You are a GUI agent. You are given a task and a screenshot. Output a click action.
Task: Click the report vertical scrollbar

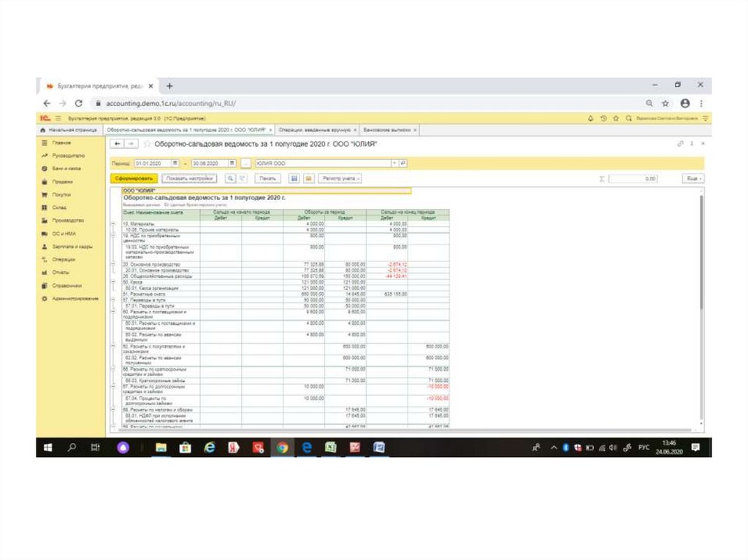point(701,253)
